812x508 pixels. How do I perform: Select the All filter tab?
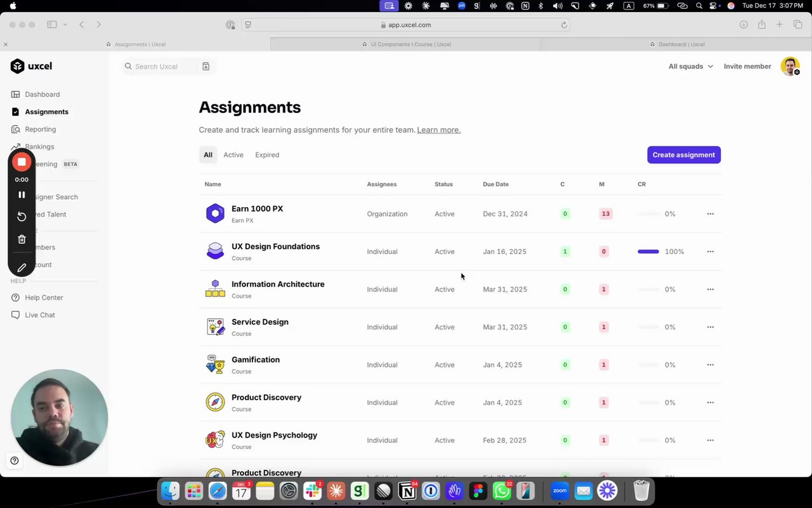[208, 155]
